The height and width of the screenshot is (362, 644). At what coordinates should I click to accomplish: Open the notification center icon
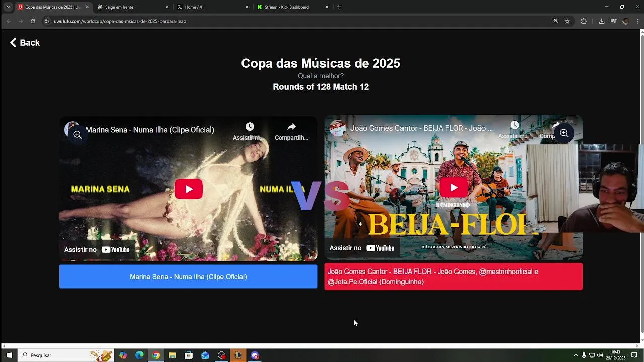(x=634, y=355)
